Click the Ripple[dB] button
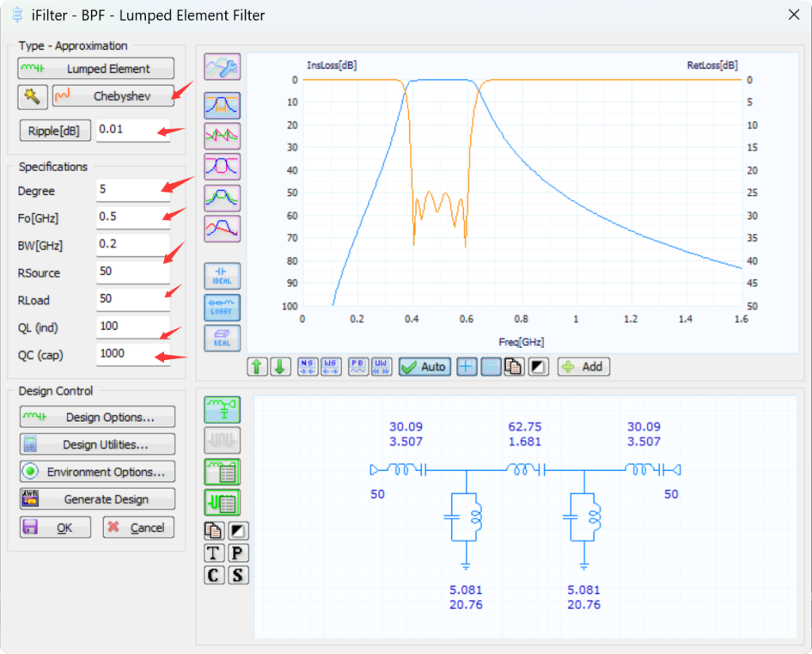Image resolution: width=812 pixels, height=654 pixels. (55, 131)
